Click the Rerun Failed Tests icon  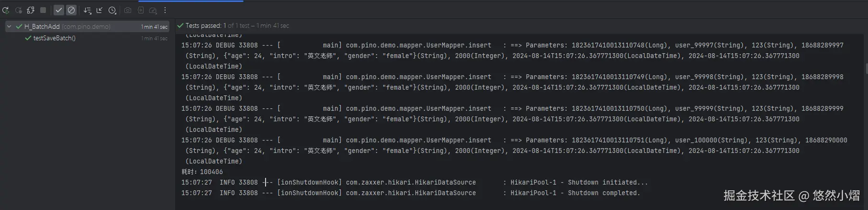pos(18,10)
